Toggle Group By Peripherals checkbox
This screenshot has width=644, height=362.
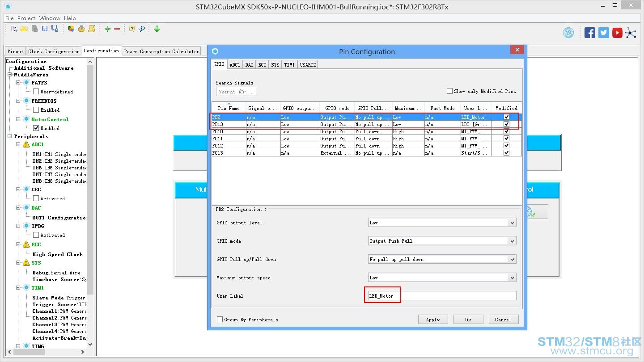[x=220, y=320]
